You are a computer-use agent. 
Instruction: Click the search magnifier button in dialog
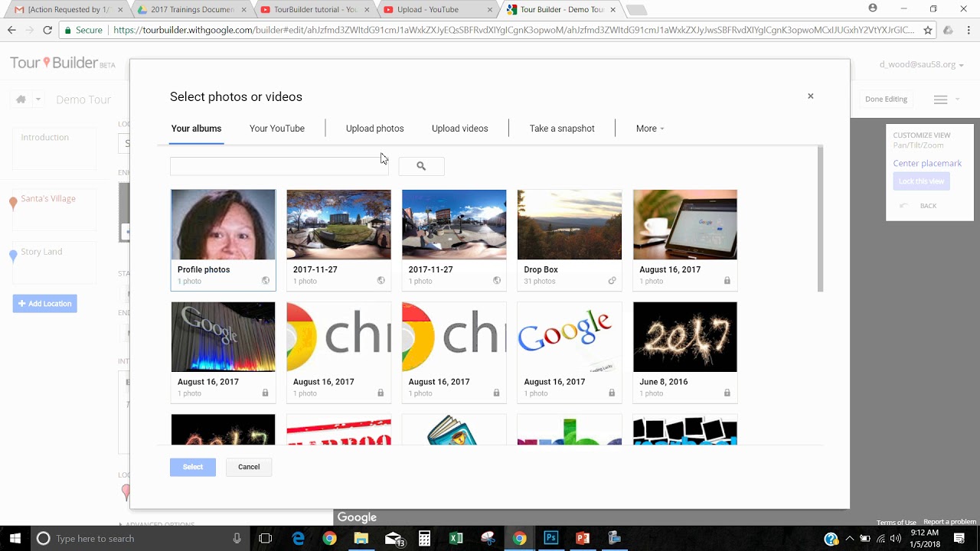421,166
